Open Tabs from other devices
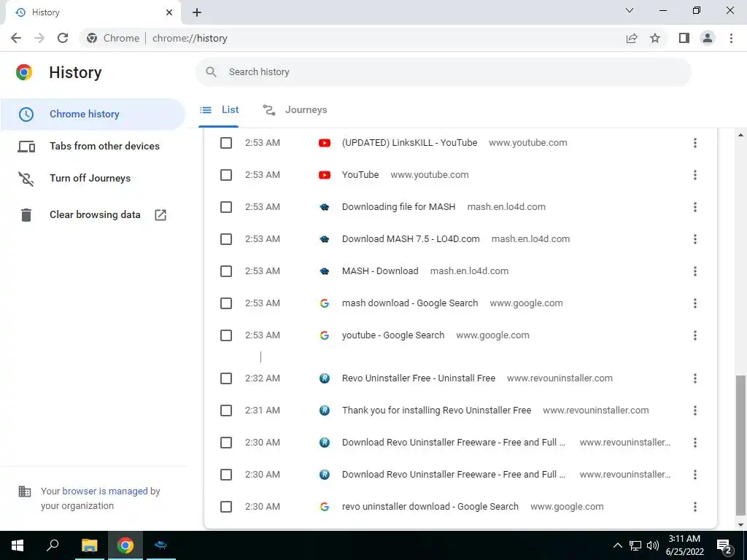Screen dimensions: 747x560 [x=93, y=146]
